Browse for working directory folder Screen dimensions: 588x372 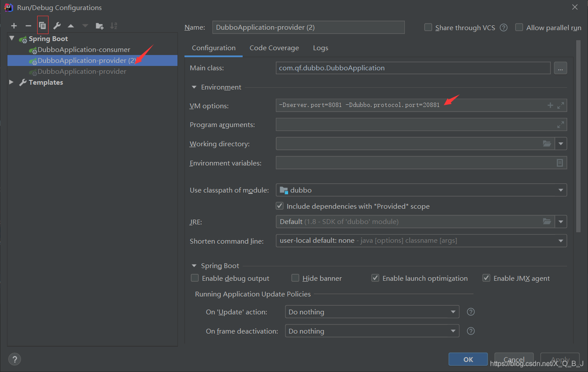pos(547,143)
